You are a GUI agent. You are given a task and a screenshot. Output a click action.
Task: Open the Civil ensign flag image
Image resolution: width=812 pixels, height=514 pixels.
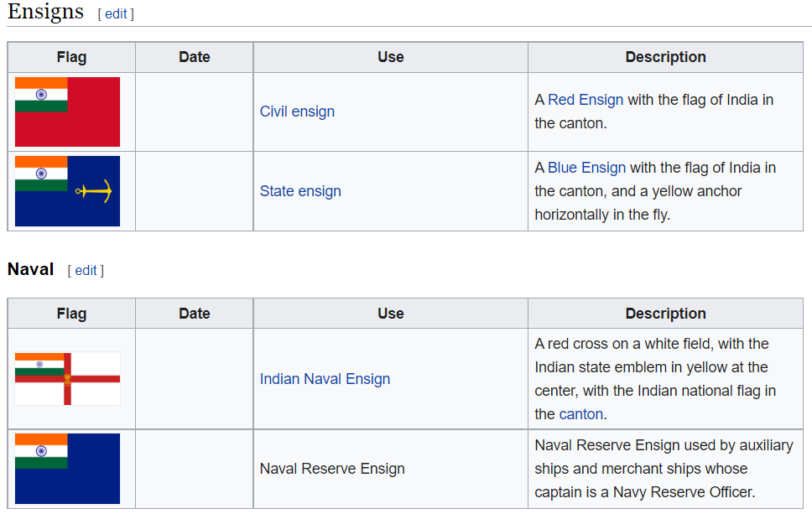pos(67,112)
